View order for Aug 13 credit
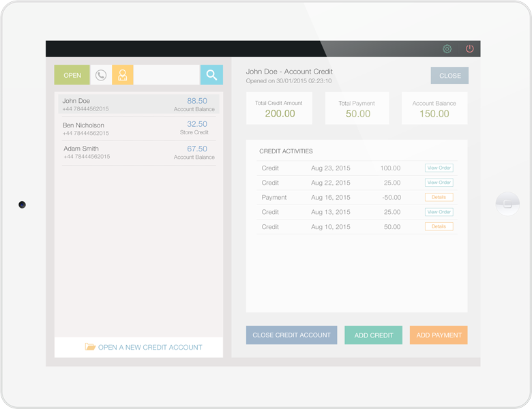Image resolution: width=532 pixels, height=409 pixels. [439, 212]
